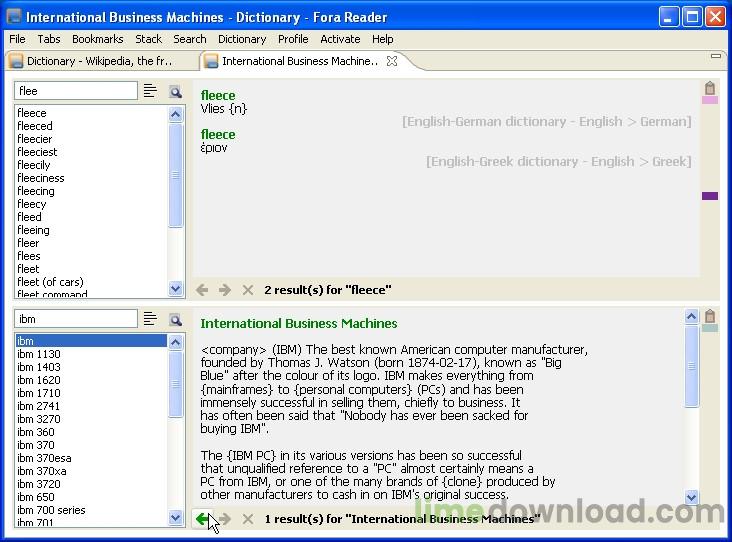Open the Activate menu
This screenshot has height=542, width=732.
(x=340, y=39)
